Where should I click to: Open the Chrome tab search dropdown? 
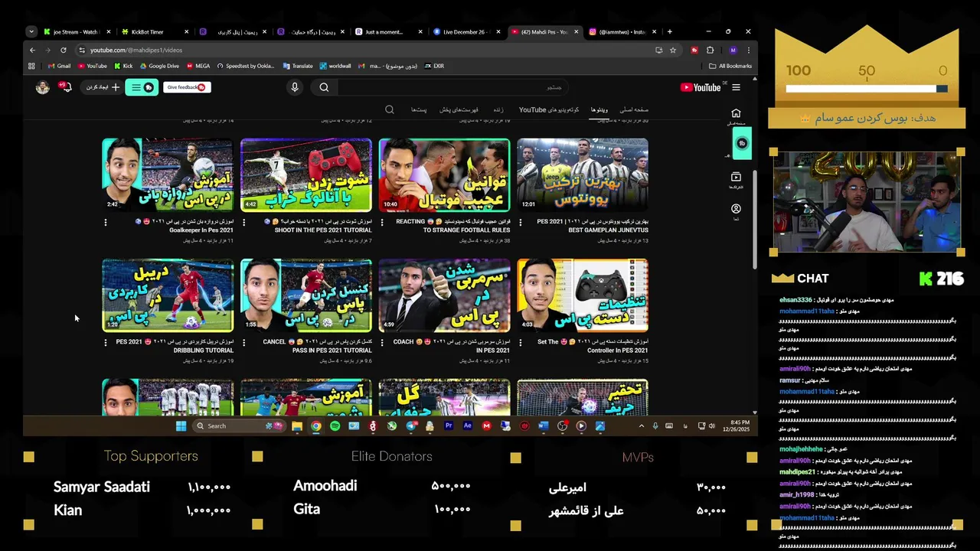coord(31,31)
